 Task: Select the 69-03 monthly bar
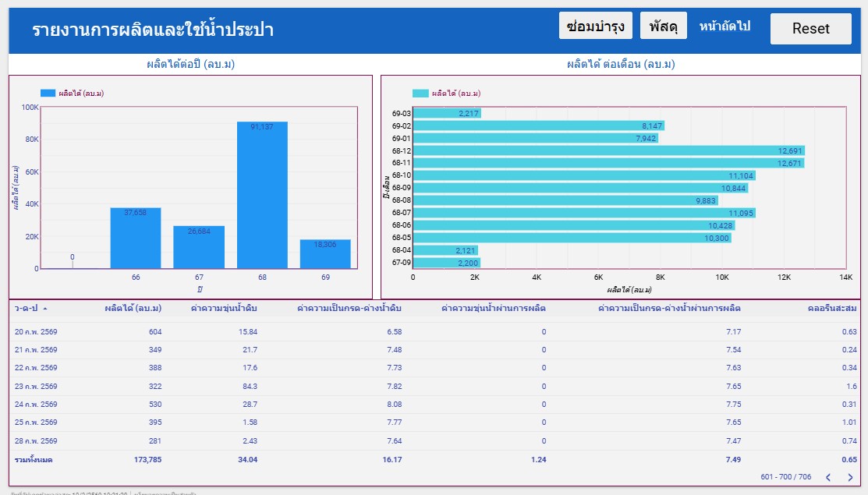pyautogui.click(x=447, y=113)
